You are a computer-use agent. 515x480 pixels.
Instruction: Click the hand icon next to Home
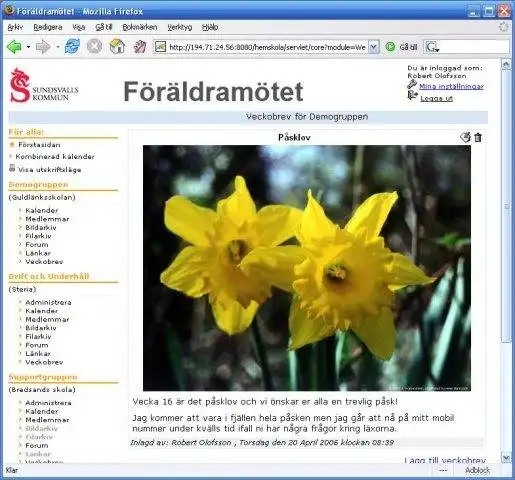pos(140,47)
